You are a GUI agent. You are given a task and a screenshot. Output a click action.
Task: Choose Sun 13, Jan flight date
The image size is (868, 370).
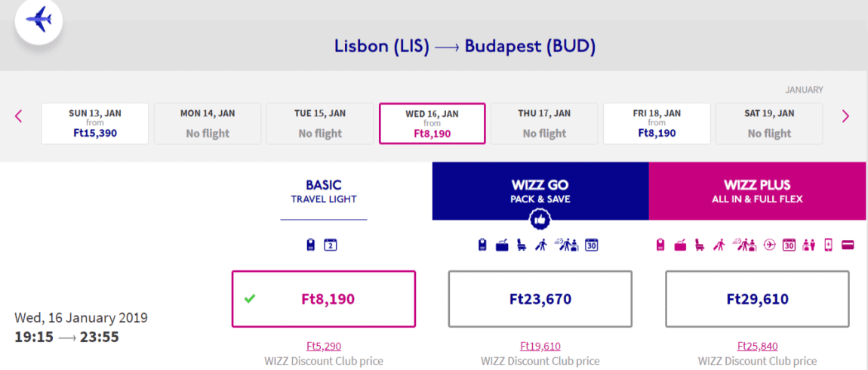pyautogui.click(x=94, y=124)
